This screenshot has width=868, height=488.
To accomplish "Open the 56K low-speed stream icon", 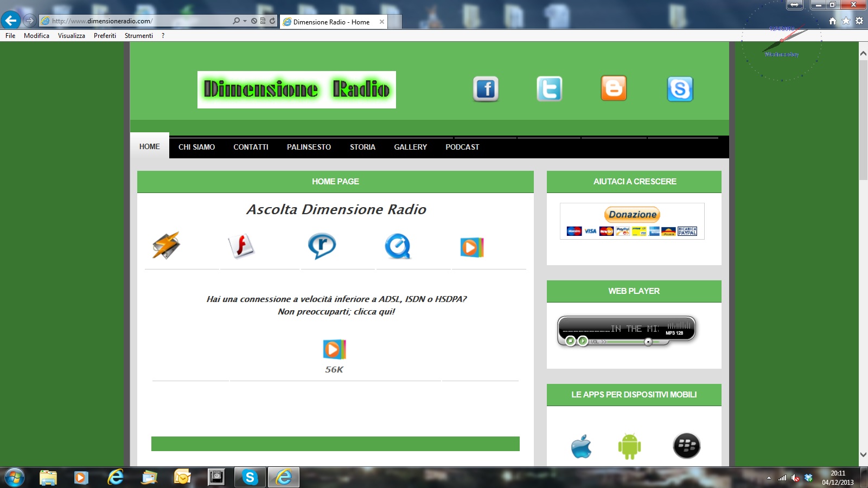I will pyautogui.click(x=334, y=349).
